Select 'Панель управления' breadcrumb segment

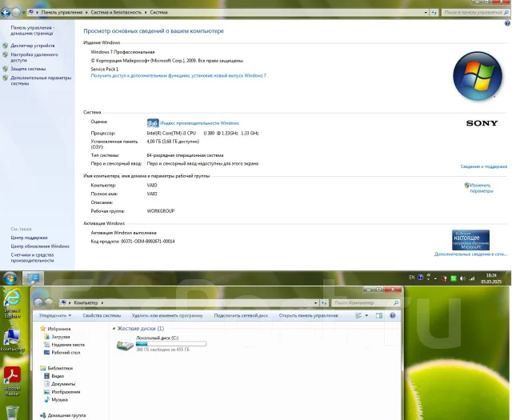click(x=62, y=13)
